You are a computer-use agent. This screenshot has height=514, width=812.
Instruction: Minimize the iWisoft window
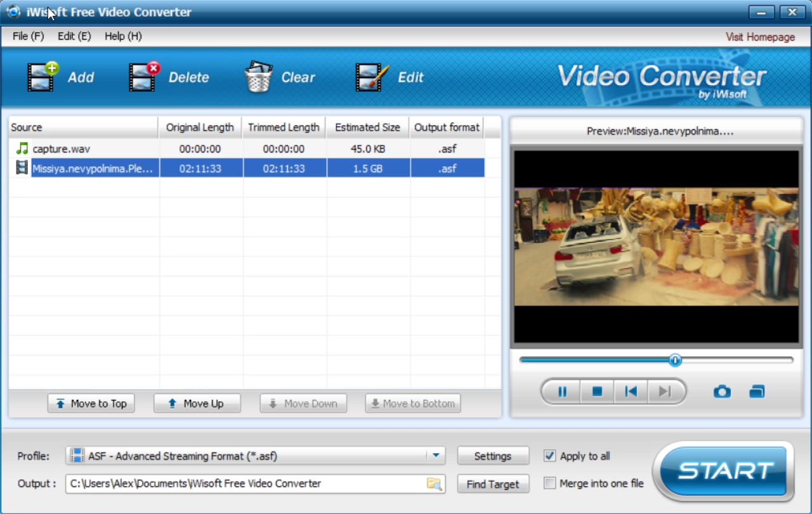762,12
